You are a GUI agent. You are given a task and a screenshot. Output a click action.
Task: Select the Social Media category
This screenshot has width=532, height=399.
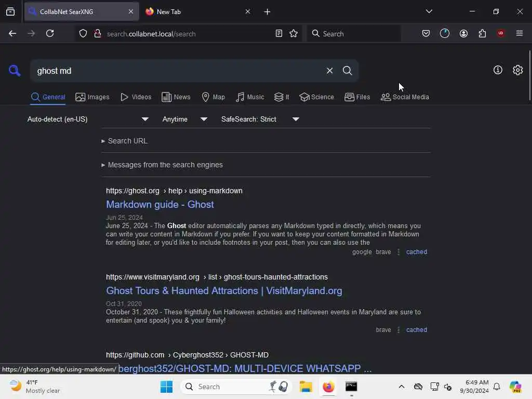pyautogui.click(x=405, y=97)
